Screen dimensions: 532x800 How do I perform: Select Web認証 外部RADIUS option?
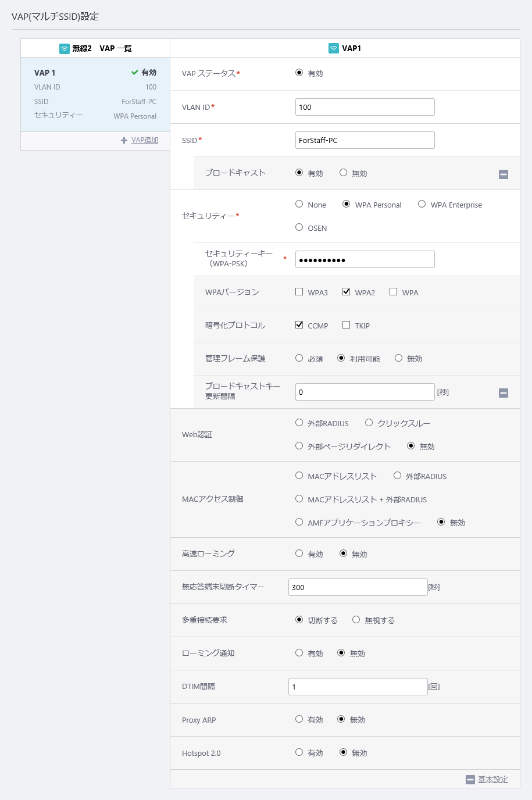click(299, 423)
